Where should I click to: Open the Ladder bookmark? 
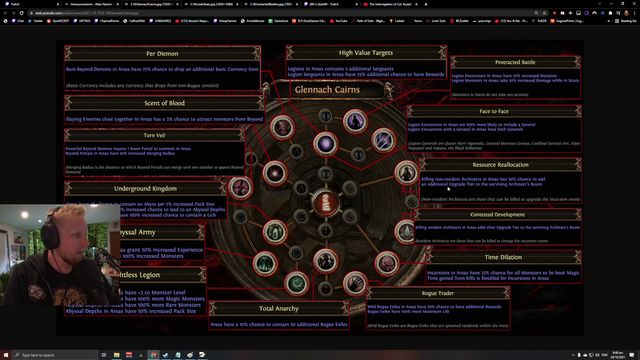[397, 21]
